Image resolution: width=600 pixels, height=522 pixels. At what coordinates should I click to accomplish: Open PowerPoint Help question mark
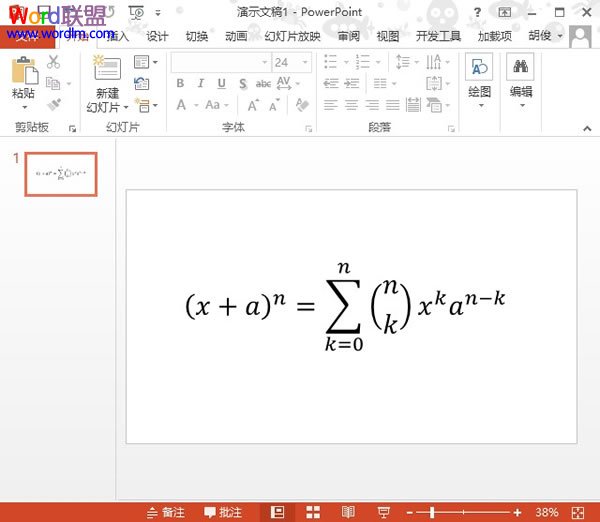[477, 12]
